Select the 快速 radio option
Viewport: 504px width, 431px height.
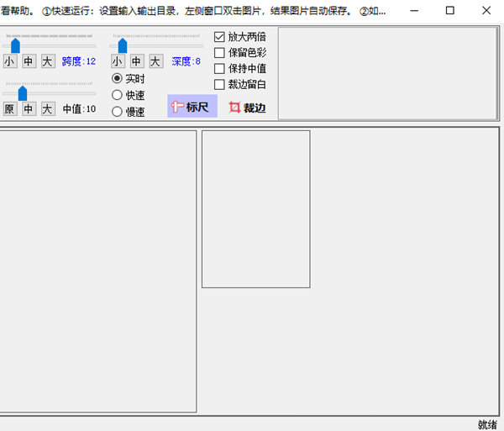coord(118,95)
